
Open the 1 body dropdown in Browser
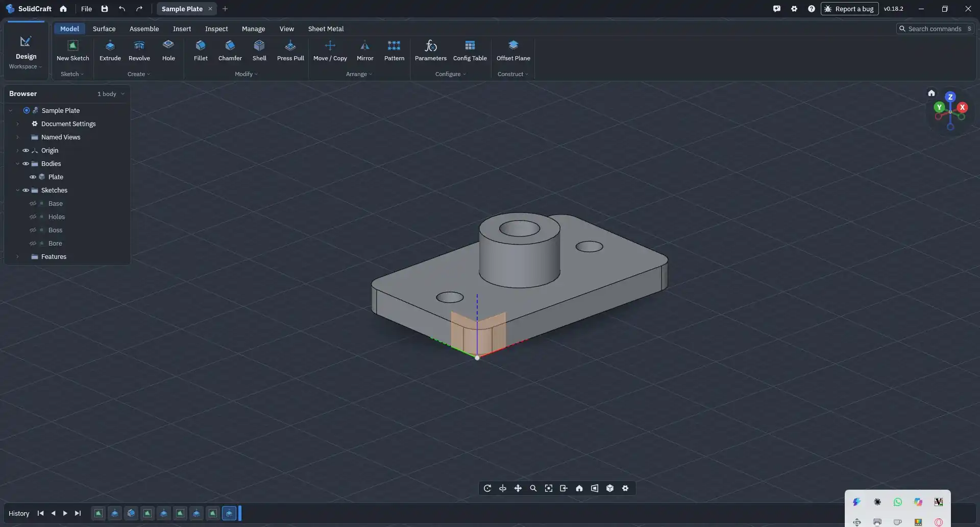111,94
